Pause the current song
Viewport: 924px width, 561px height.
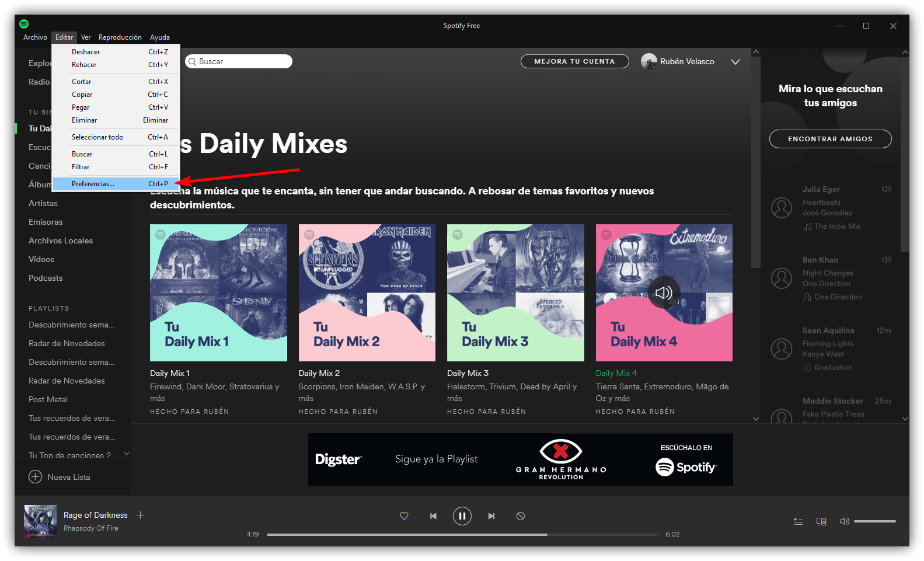(462, 516)
